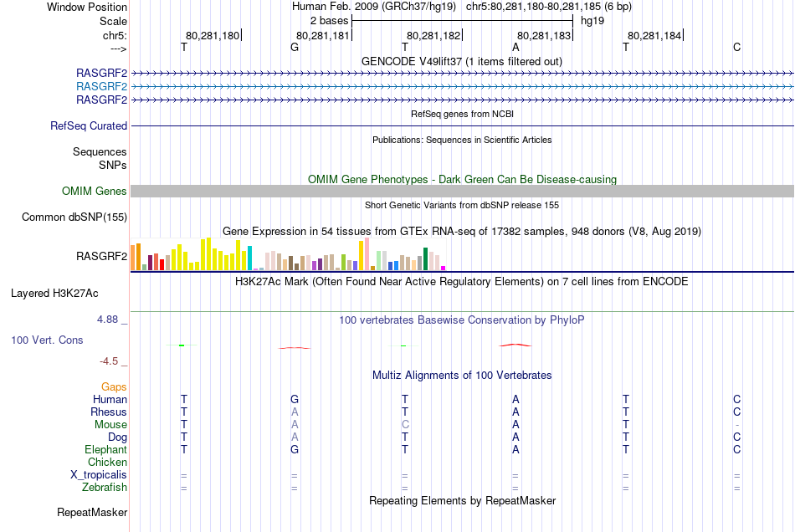Click the RefSeq Curated intron line
This screenshot has width=795, height=532.
click(x=462, y=125)
